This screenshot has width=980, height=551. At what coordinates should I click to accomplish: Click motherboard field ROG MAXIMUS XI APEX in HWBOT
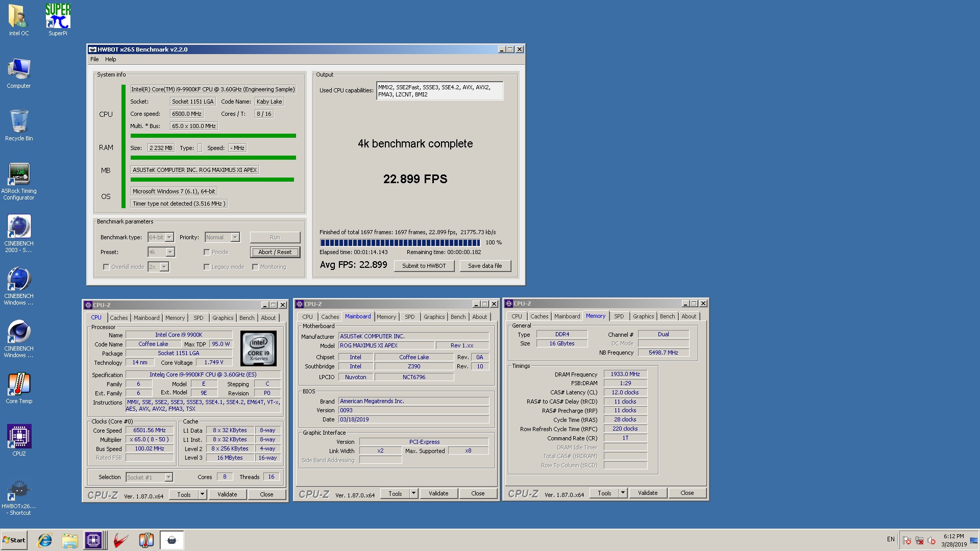(x=195, y=170)
